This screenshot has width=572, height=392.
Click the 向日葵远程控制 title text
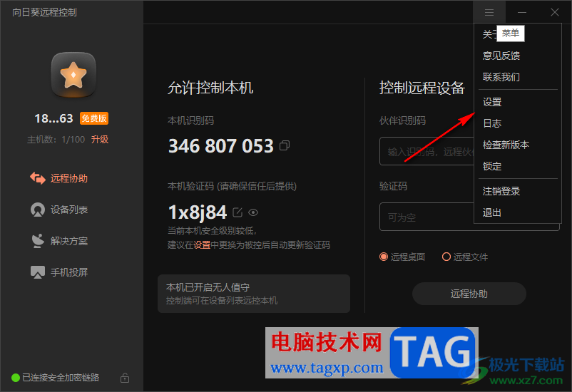click(x=44, y=12)
